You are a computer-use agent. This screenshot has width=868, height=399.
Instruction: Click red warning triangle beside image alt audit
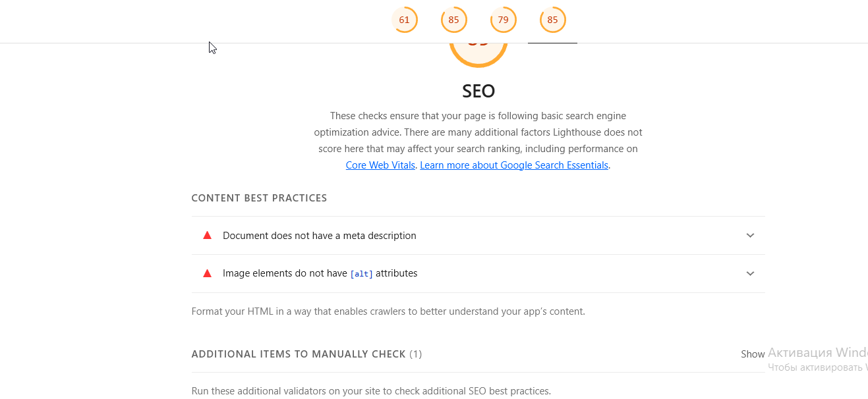(207, 273)
